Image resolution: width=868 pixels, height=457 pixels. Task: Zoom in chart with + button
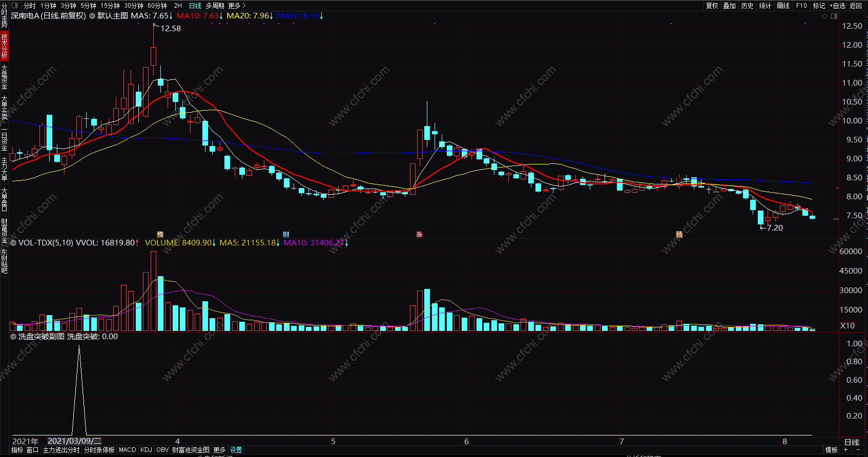pyautogui.click(x=846, y=450)
